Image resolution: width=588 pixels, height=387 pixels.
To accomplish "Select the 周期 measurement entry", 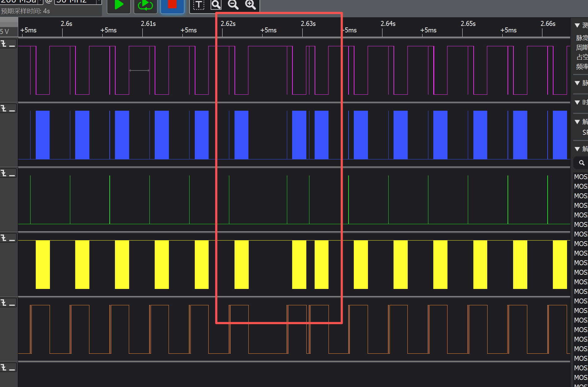I will pos(582,47).
